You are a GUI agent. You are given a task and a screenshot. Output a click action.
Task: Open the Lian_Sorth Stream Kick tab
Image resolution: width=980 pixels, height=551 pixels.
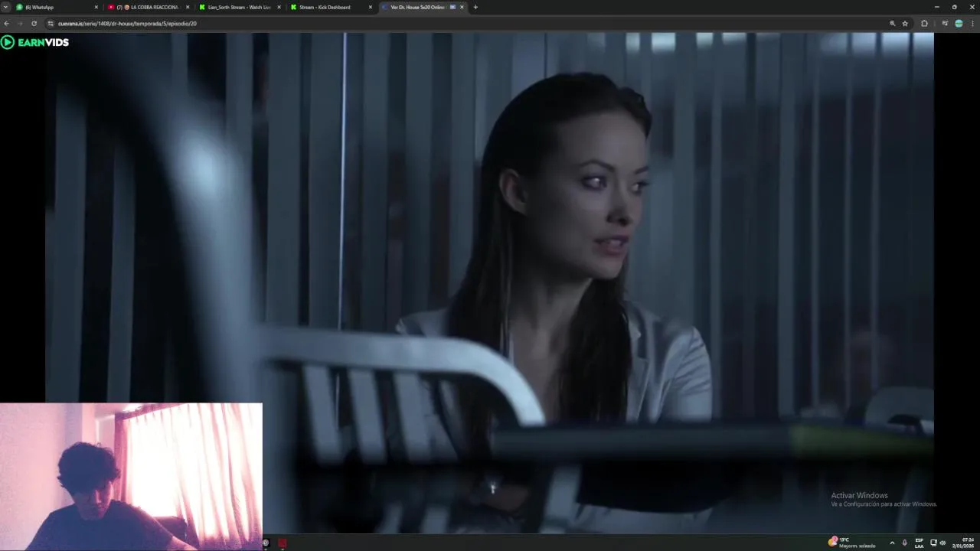[239, 7]
